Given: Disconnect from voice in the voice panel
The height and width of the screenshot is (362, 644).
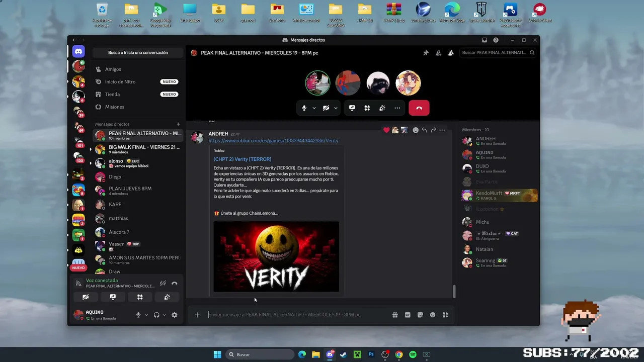Looking at the screenshot, I should pyautogui.click(x=175, y=283).
